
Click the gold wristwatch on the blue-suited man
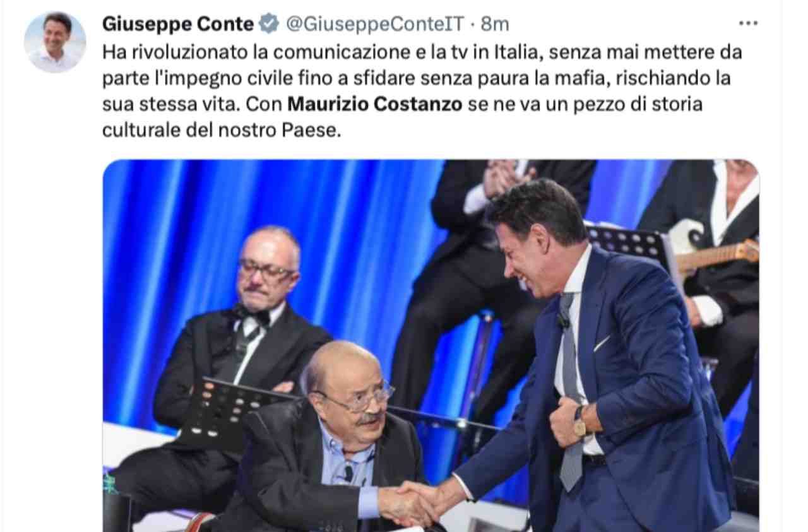[579, 423]
